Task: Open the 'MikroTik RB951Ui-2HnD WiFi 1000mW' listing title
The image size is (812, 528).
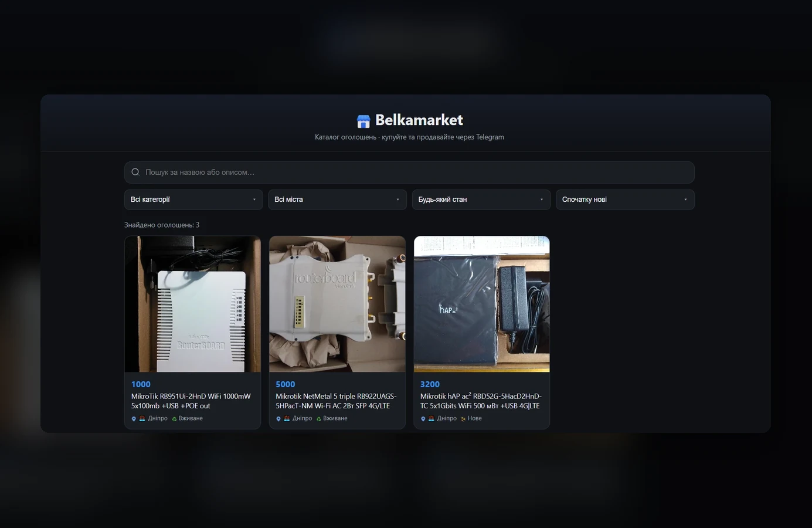Action: (x=191, y=401)
